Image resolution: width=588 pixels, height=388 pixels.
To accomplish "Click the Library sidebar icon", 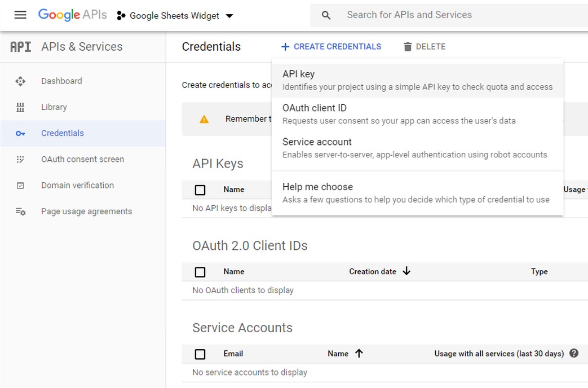I will [20, 107].
